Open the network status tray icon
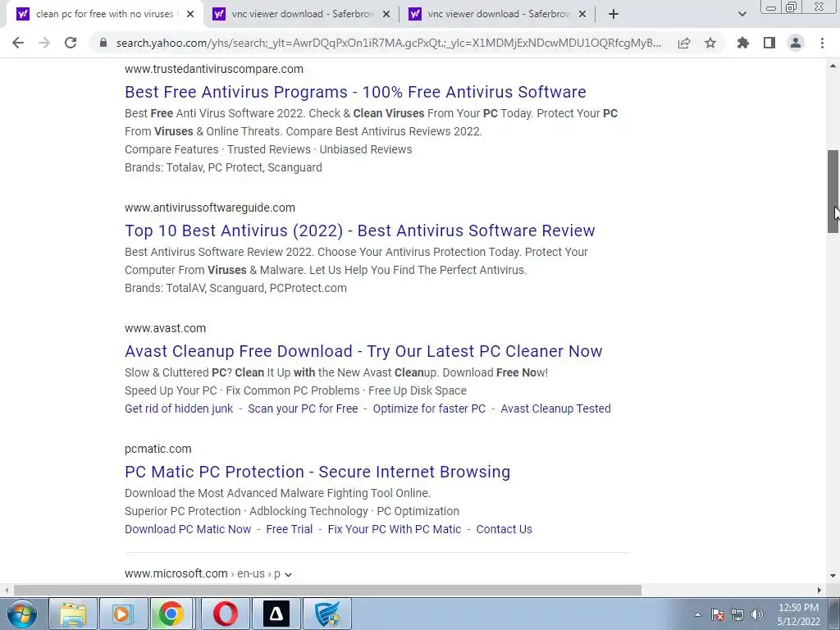This screenshot has width=840, height=630. (737, 614)
